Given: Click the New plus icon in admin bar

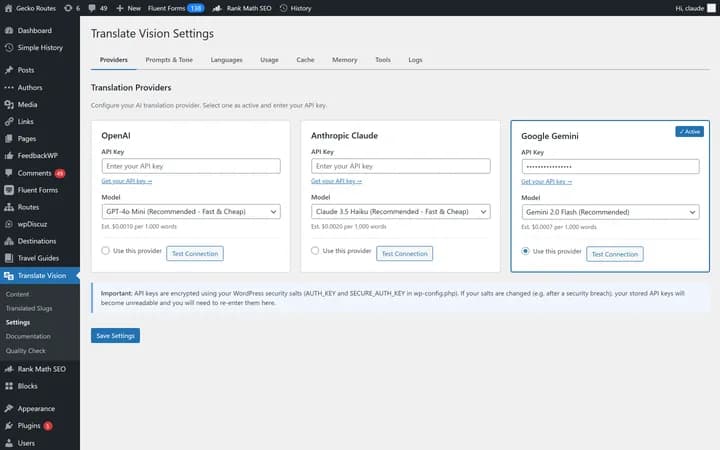Looking at the screenshot, I should (121, 8).
